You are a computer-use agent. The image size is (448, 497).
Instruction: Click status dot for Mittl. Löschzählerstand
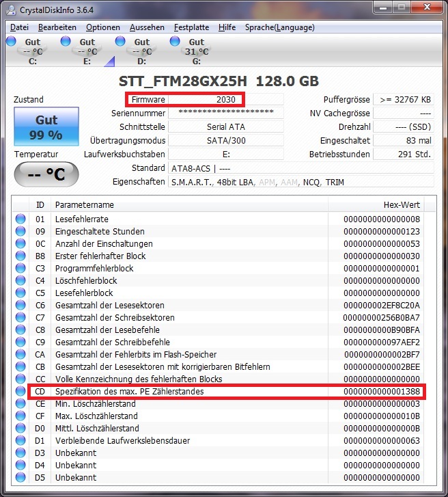20,428
